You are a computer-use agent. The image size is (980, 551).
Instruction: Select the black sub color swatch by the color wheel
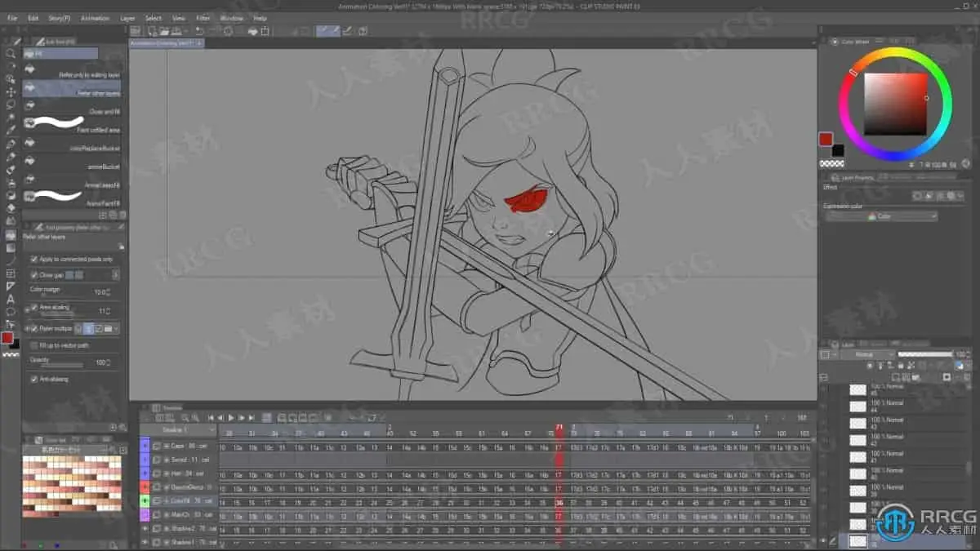click(837, 150)
